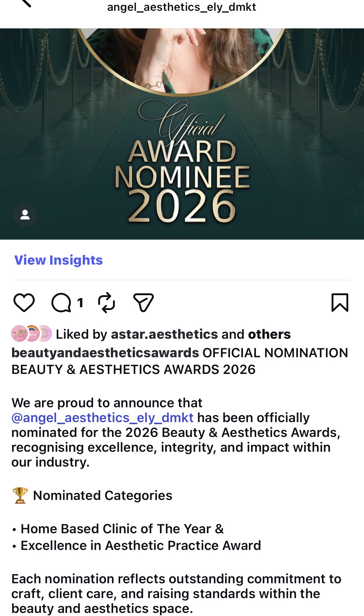This screenshot has width=364, height=616.
Task: Like the post with the heart icon
Action: [24, 302]
